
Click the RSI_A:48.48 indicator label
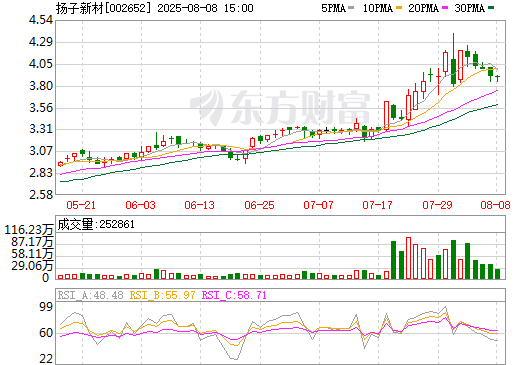click(91, 295)
